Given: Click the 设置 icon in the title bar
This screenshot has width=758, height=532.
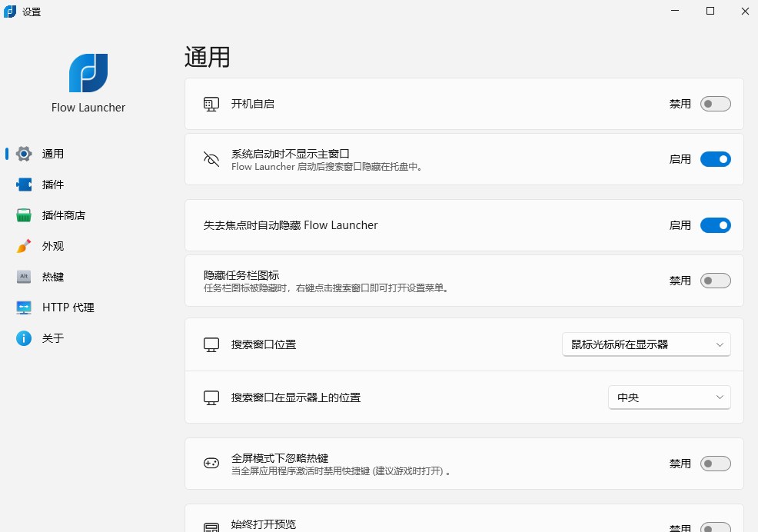Looking at the screenshot, I should coord(10,12).
